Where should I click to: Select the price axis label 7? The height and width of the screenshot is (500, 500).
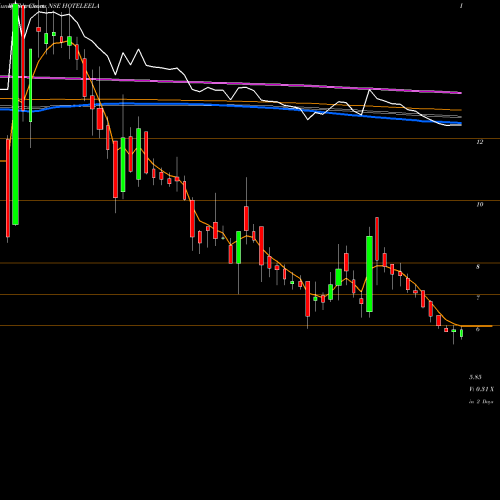(x=478, y=298)
